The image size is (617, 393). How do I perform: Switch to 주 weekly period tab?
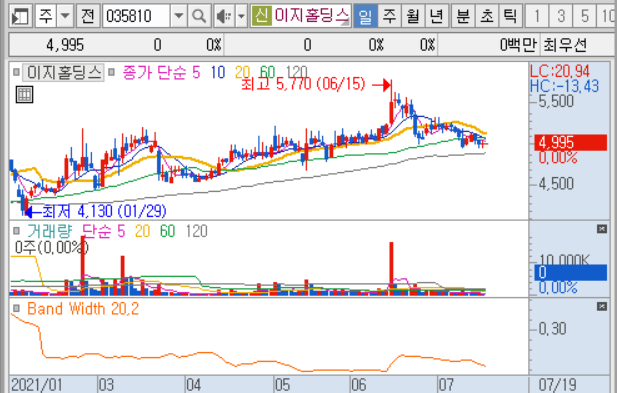coord(389,16)
